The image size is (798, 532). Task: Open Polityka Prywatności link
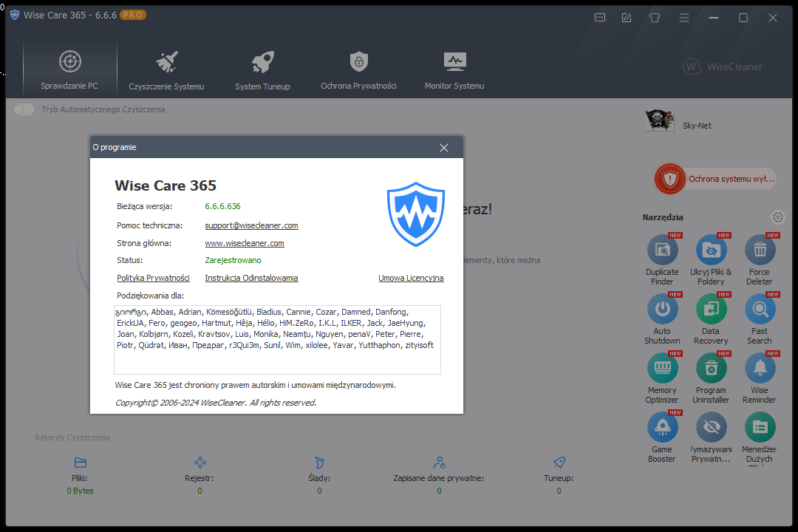pyautogui.click(x=153, y=278)
